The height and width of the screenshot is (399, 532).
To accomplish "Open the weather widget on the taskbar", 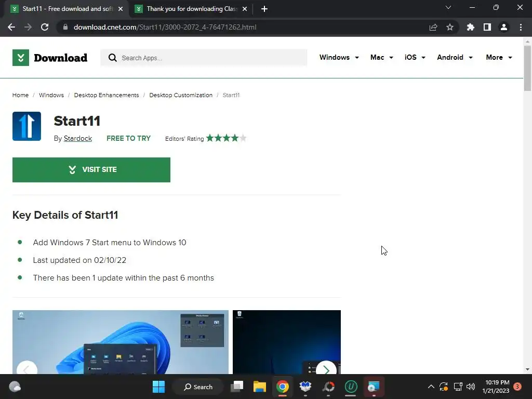I will [15, 387].
